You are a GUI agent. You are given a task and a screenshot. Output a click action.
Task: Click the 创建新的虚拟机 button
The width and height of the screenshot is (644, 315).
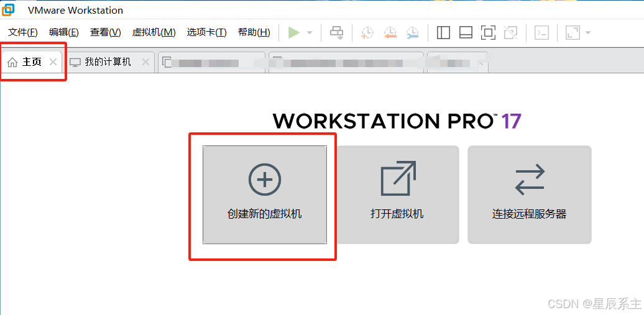[265, 194]
